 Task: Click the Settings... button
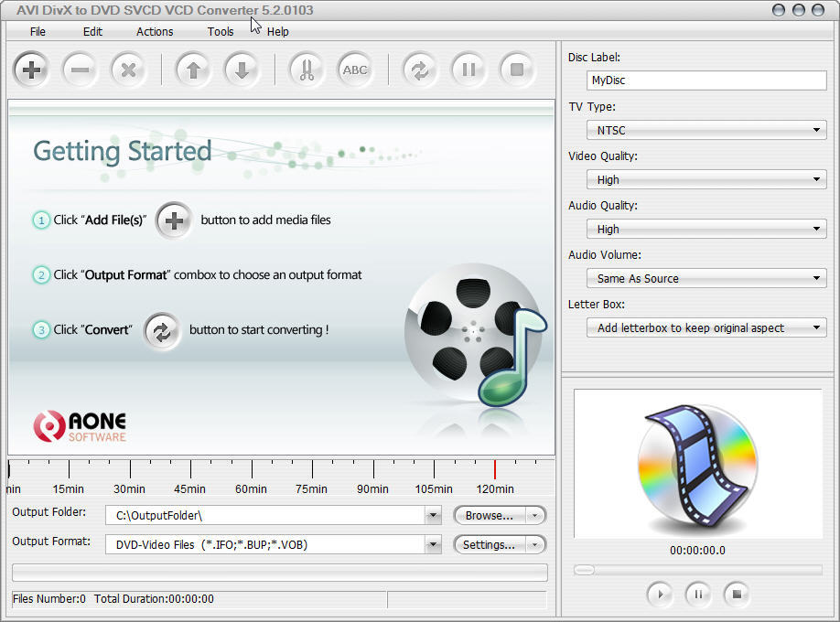click(490, 545)
